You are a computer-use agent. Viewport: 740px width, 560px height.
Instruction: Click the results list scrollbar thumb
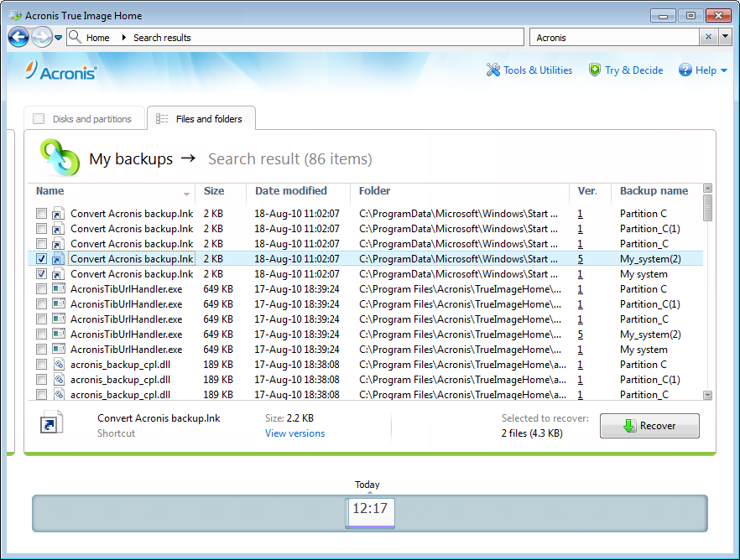707,207
